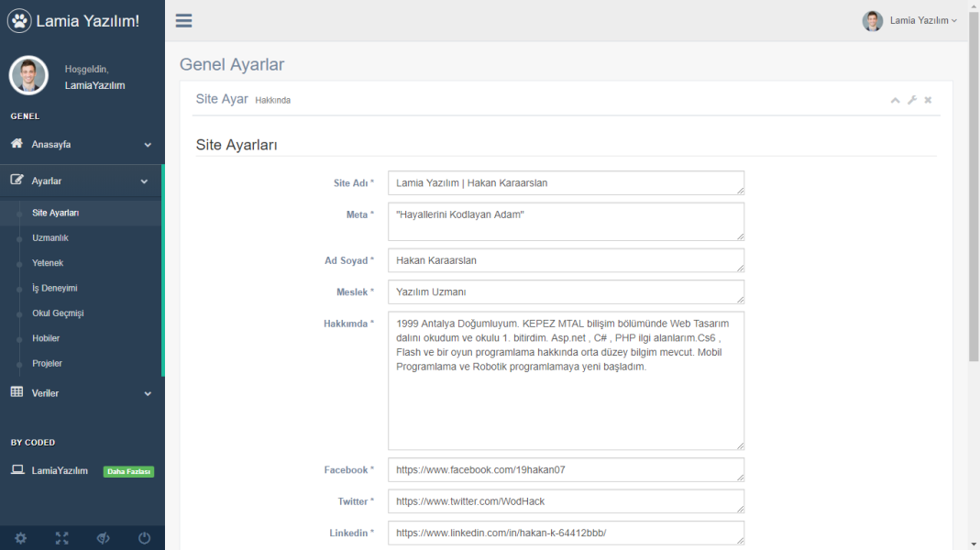Click the LamiaYazılım link under By Coded
The width and height of the screenshot is (980, 550).
[60, 471]
